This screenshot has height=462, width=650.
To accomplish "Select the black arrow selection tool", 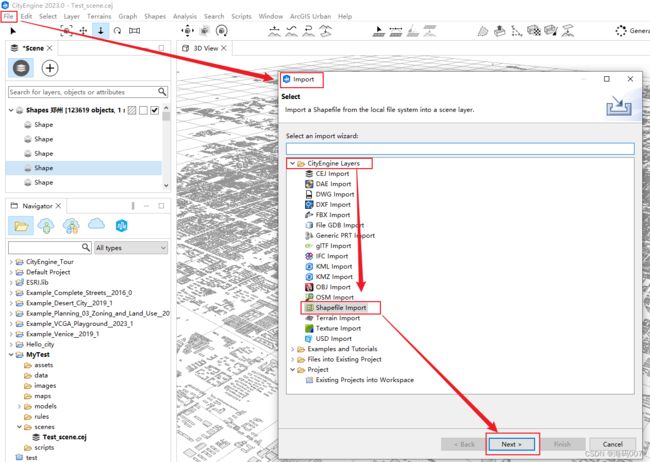I will (13, 31).
